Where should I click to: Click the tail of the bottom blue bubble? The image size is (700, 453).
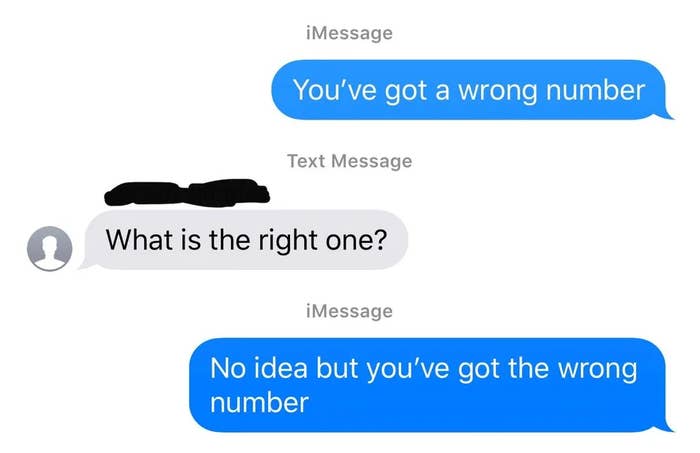(x=667, y=428)
